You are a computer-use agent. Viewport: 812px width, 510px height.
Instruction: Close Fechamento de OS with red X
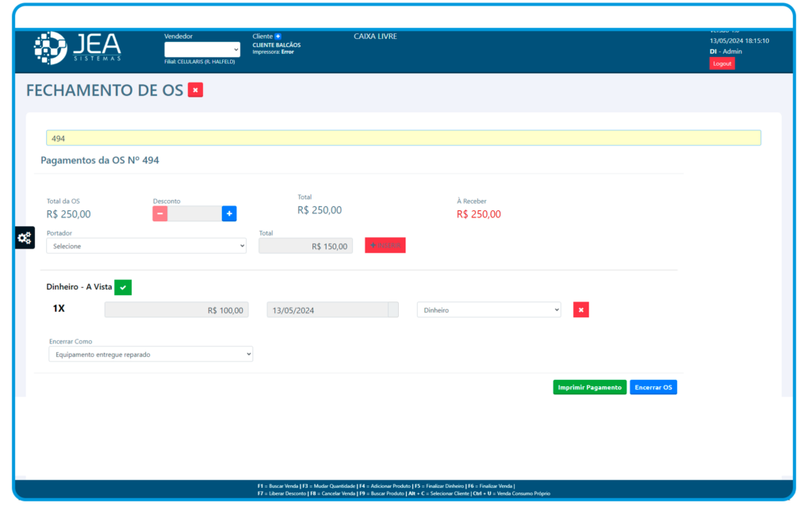(x=195, y=90)
